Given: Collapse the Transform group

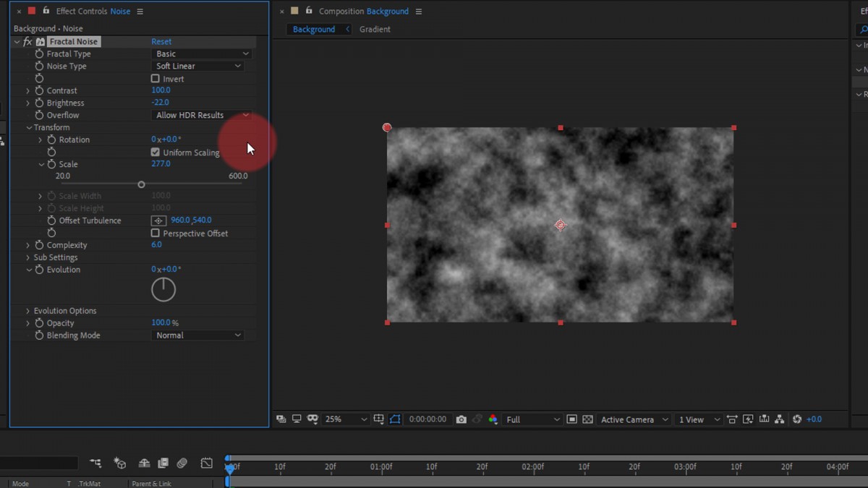Looking at the screenshot, I should [x=28, y=127].
